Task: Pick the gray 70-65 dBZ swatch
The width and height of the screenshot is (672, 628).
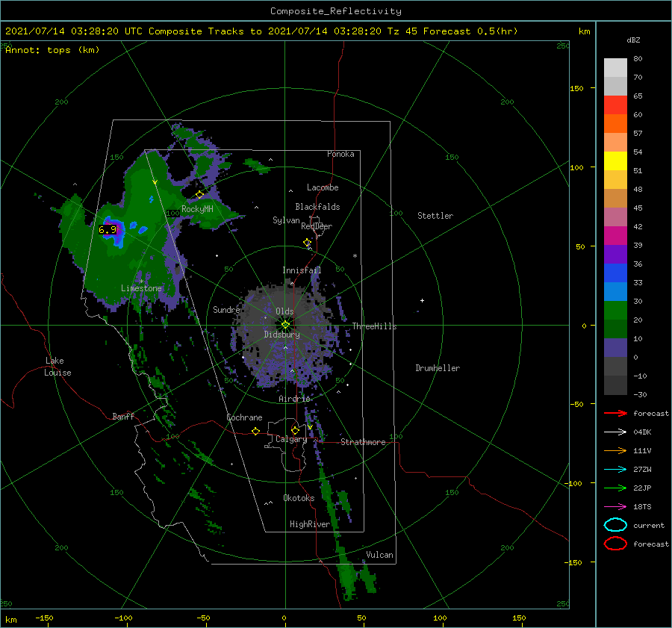Action: coord(615,87)
